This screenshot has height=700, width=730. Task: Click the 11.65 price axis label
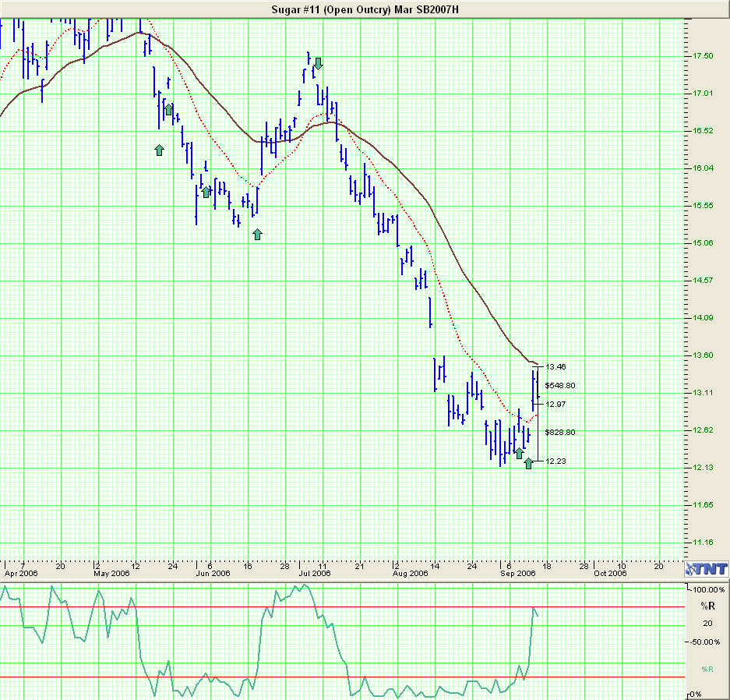(703, 505)
